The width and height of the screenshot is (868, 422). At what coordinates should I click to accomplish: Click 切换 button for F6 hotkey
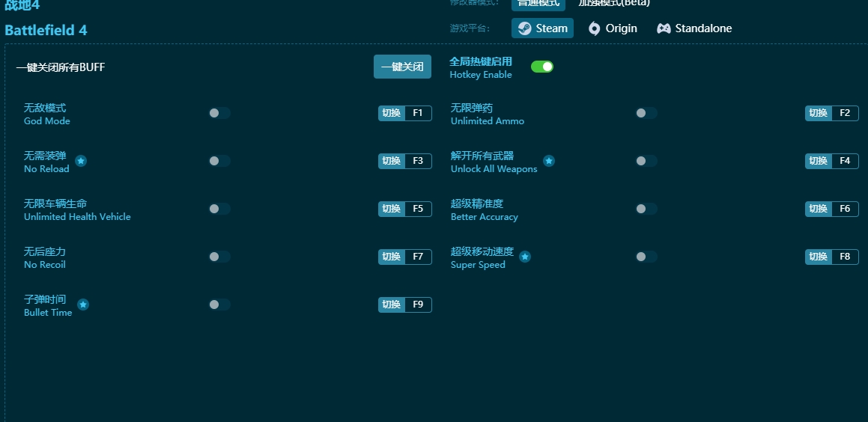pyautogui.click(x=818, y=209)
